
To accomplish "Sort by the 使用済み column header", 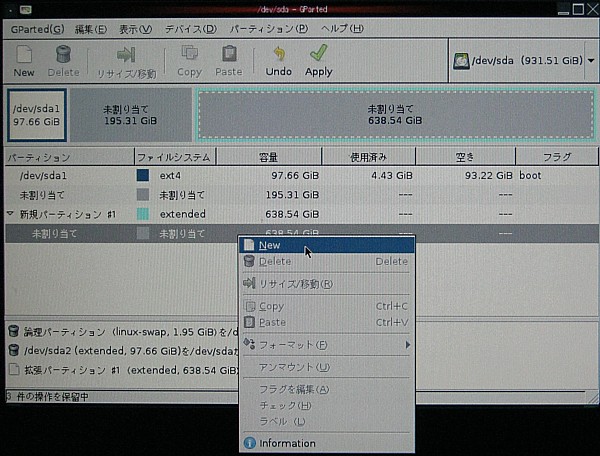I will tap(369, 157).
